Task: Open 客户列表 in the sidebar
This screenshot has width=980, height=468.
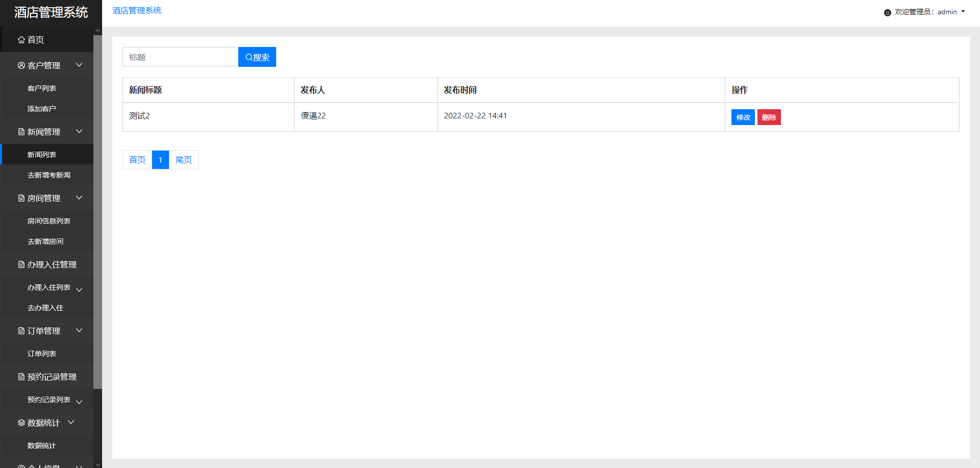Action: pyautogui.click(x=42, y=88)
